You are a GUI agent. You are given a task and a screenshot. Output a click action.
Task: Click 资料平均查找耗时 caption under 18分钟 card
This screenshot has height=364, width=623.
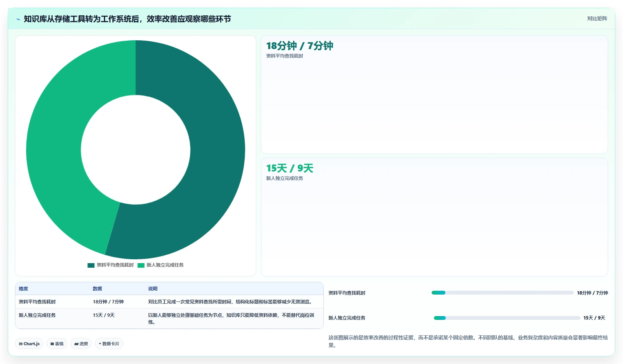[x=285, y=56]
